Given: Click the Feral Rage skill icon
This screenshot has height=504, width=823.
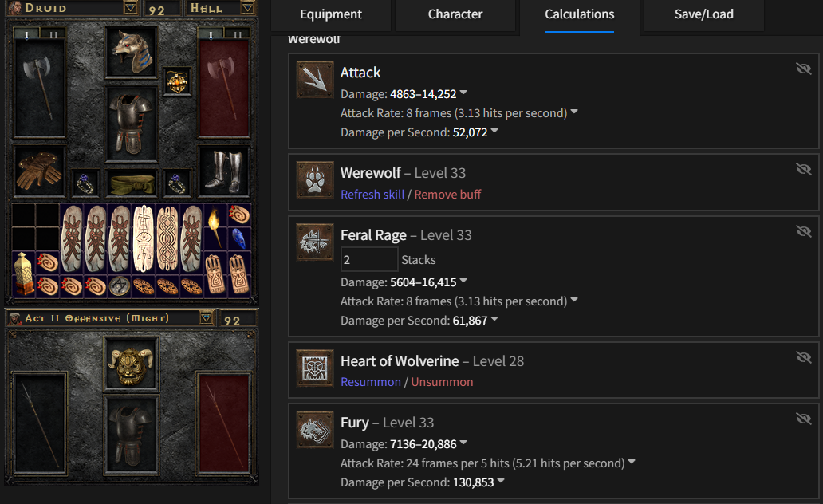Looking at the screenshot, I should [315, 242].
